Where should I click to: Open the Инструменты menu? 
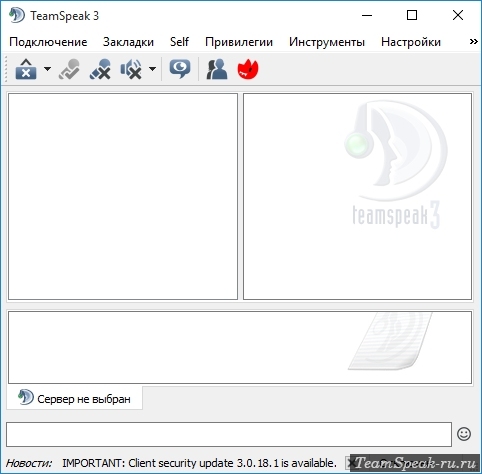point(327,42)
